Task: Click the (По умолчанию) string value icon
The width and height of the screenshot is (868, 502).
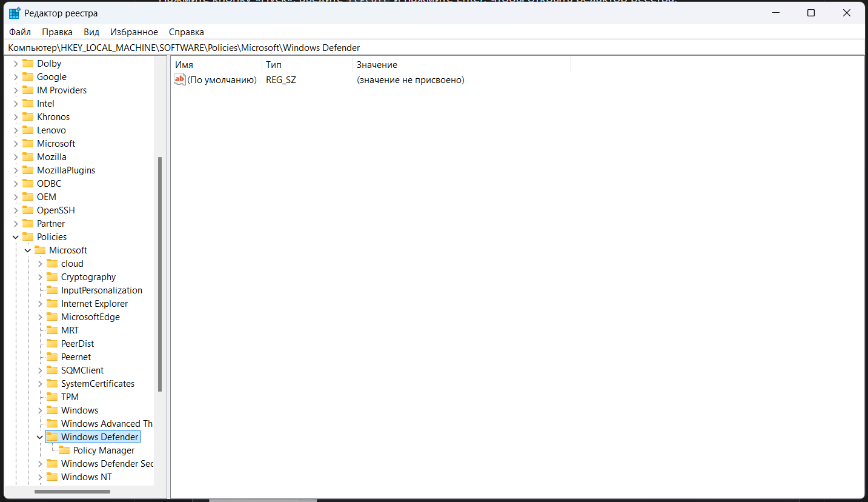Action: (179, 79)
